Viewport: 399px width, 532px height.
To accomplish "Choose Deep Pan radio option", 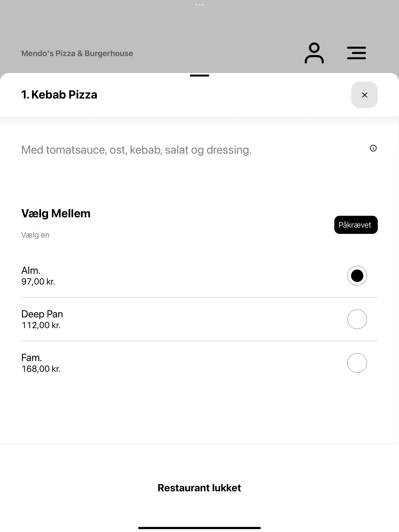I will coord(357,319).
